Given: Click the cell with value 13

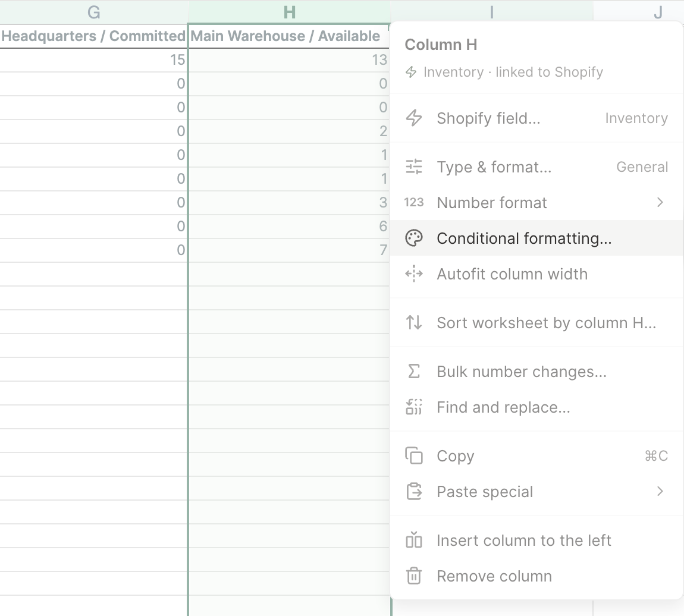Looking at the screenshot, I should [289, 59].
